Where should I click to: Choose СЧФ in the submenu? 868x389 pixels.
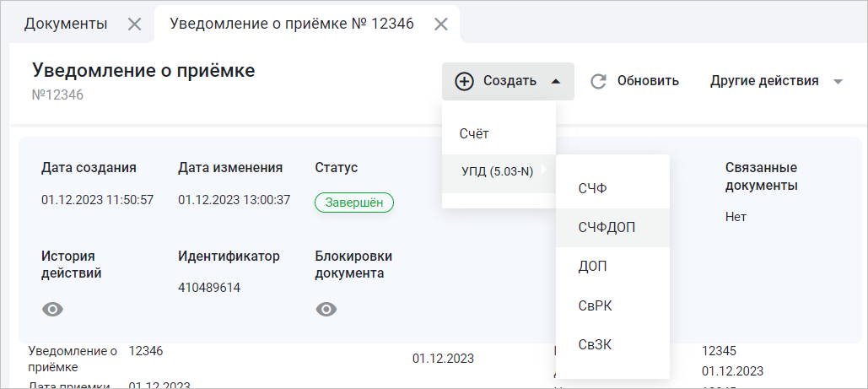coord(592,188)
